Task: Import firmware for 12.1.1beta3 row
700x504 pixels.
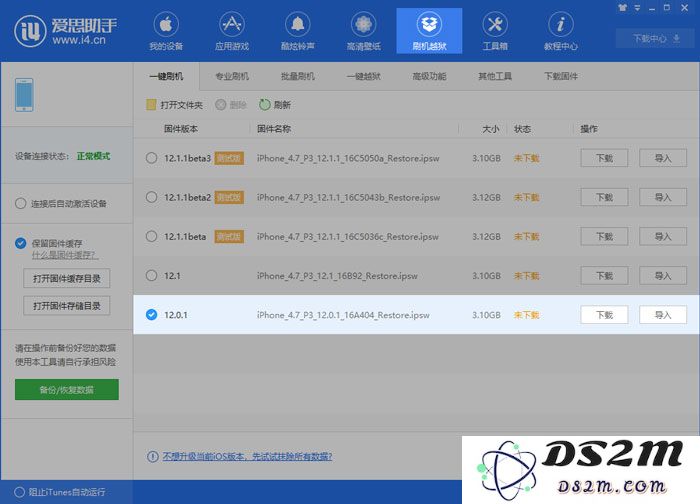Action: tap(663, 158)
